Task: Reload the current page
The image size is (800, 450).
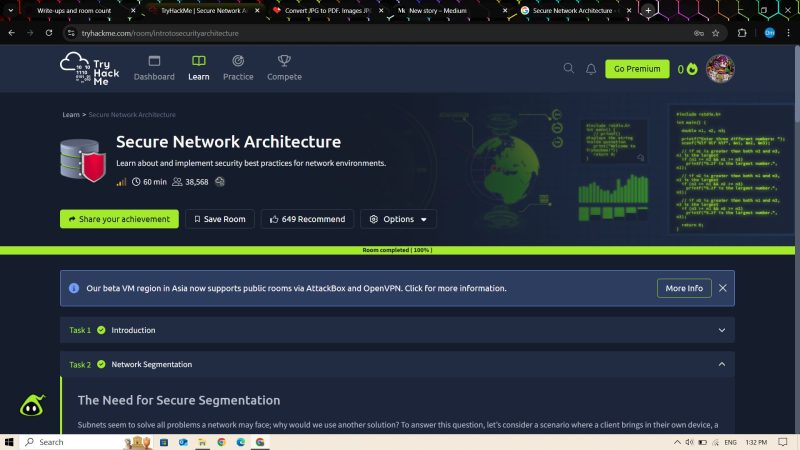Action: tap(49, 33)
